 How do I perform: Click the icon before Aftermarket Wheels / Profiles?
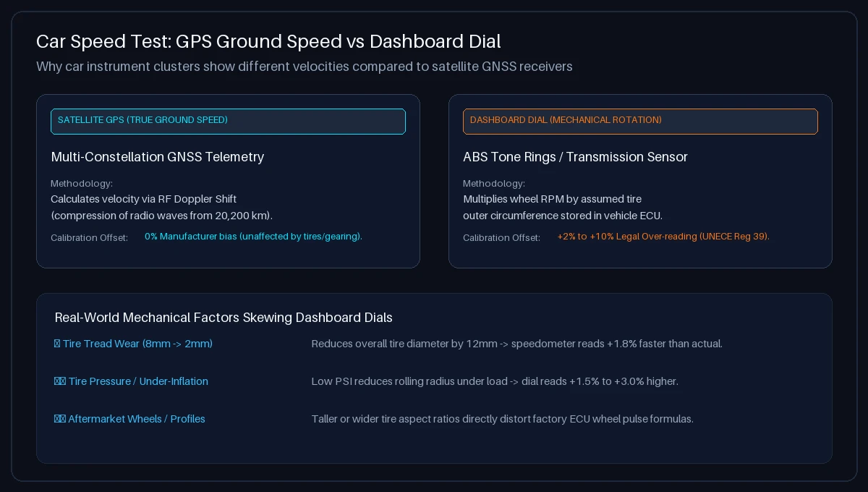60,419
